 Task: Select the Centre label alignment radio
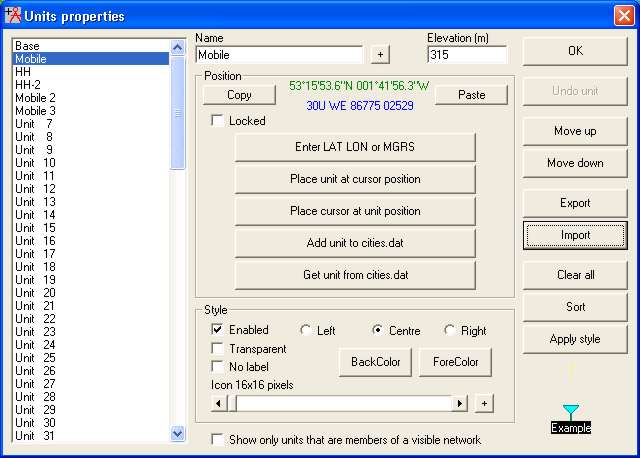coord(378,330)
